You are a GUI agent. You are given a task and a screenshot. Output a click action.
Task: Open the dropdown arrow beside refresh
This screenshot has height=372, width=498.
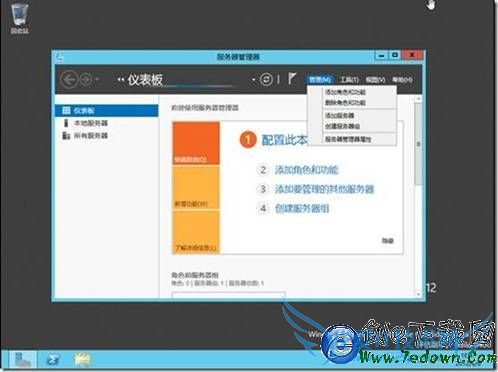tap(254, 80)
